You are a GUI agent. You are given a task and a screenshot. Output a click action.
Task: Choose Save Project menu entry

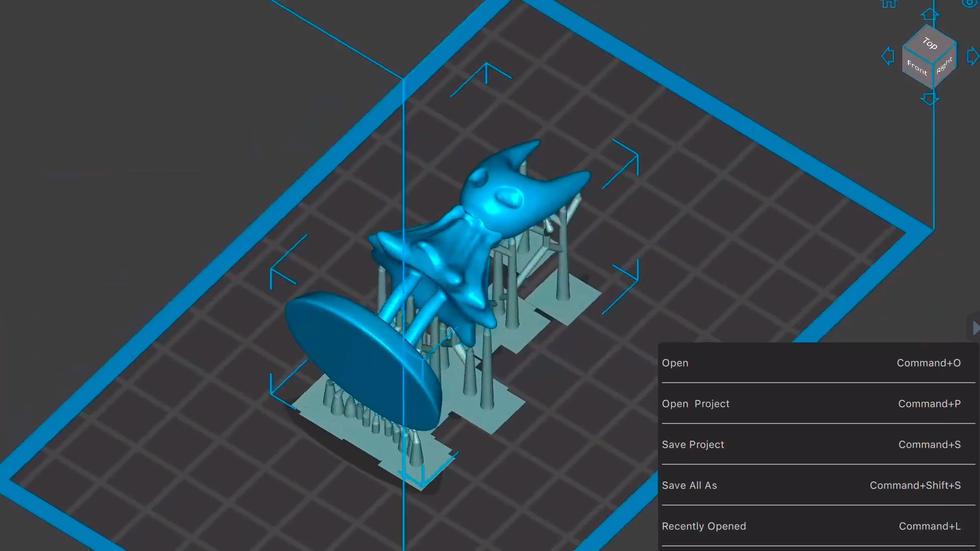click(818, 444)
